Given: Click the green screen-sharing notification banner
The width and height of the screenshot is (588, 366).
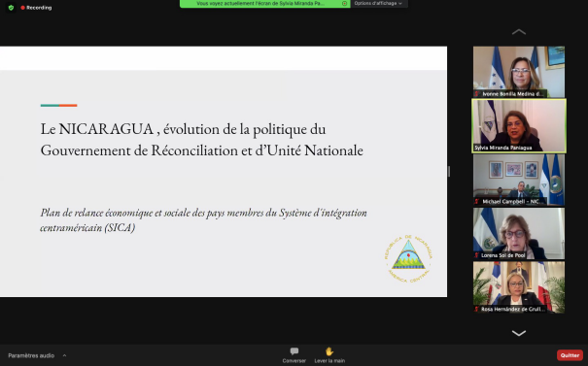Looking at the screenshot, I should (x=264, y=3).
